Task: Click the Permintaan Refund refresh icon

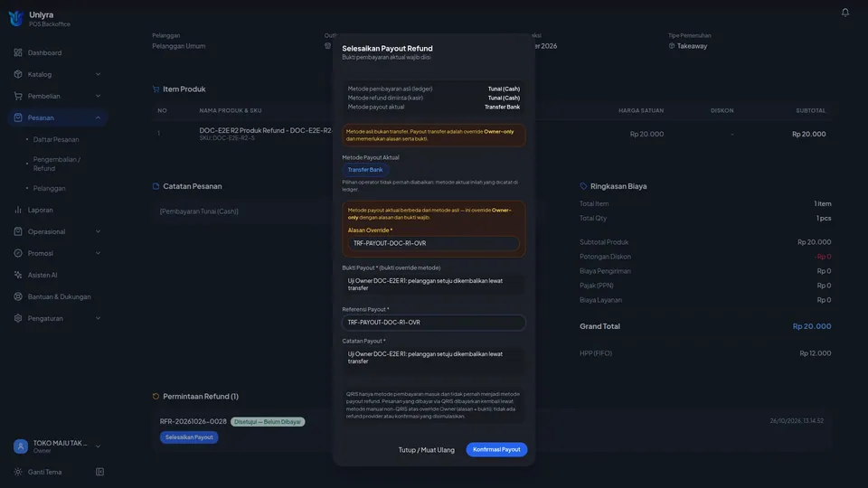Action: 156,396
